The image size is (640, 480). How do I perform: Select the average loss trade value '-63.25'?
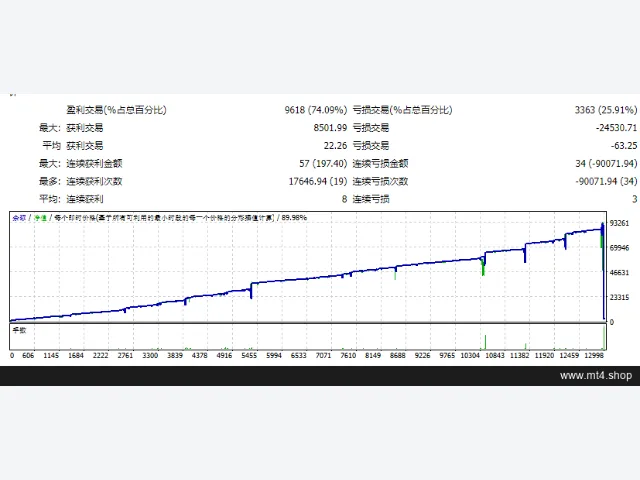pos(624,146)
